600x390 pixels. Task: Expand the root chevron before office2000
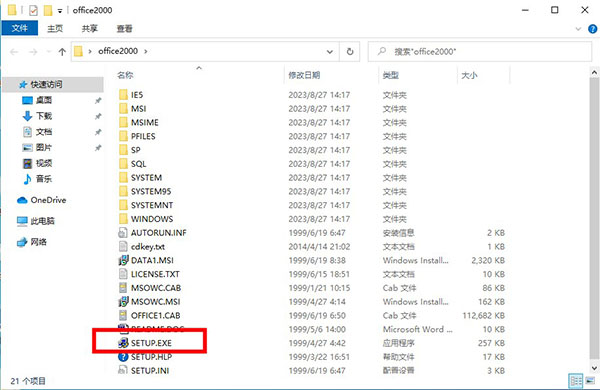[90, 51]
